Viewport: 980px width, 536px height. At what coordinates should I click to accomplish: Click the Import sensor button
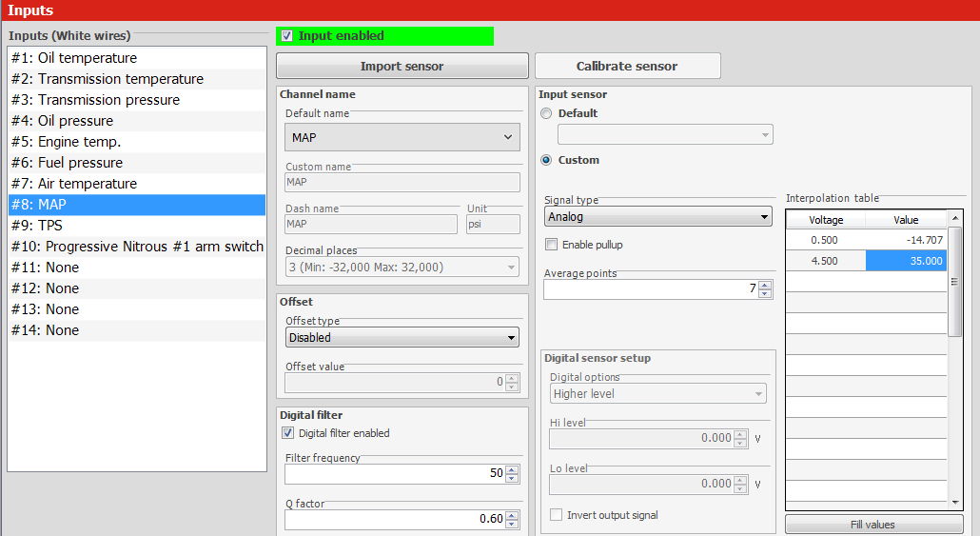pos(402,67)
